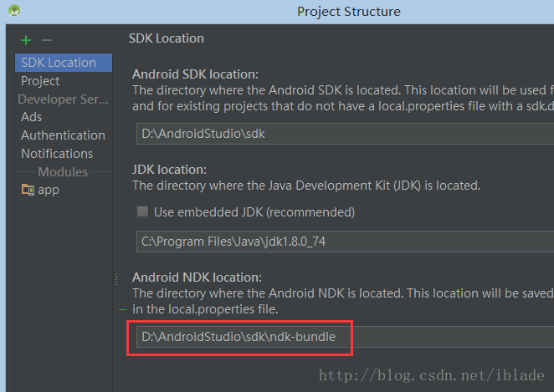Click the JDK location heading
Viewport: 554px width, 392px height.
pos(169,170)
